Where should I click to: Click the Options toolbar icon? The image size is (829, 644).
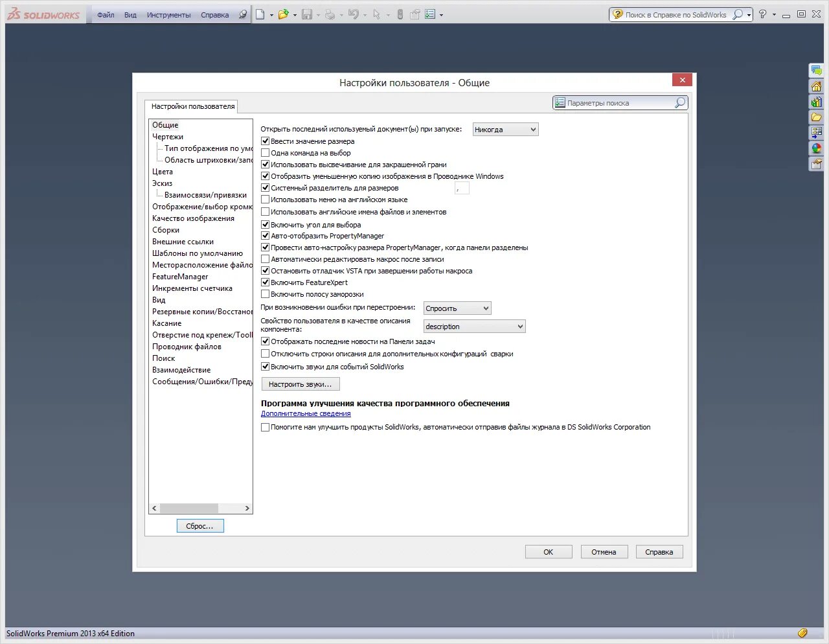pos(430,14)
